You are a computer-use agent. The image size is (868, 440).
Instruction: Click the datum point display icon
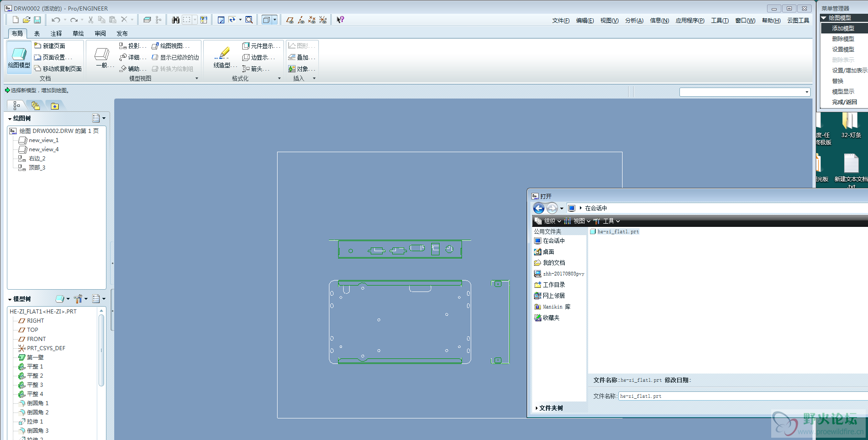pos(312,20)
